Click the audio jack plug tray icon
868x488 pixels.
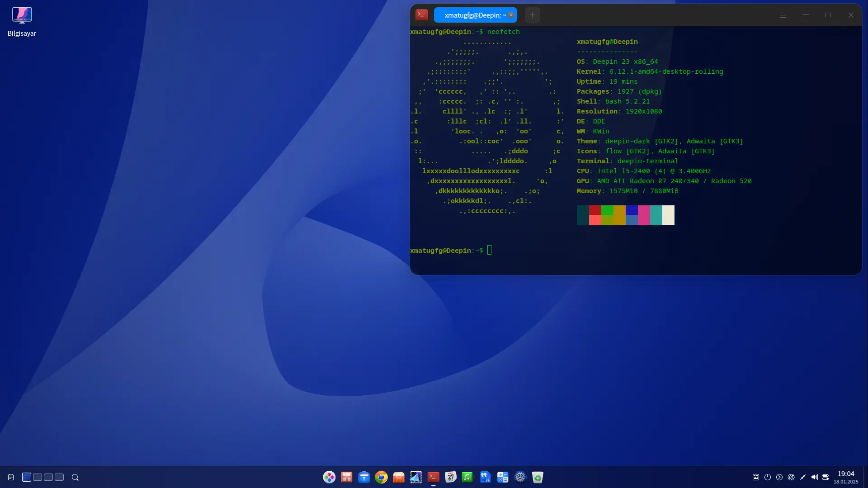point(803,477)
